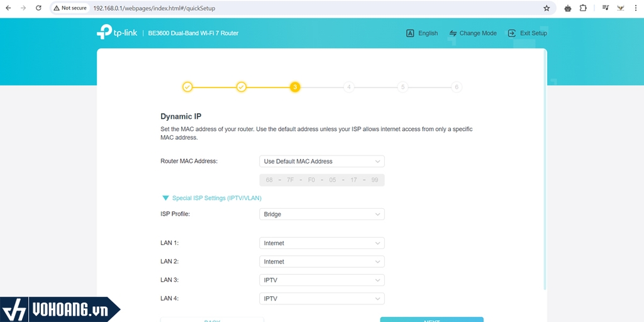The height and width of the screenshot is (322, 644).
Task: Open the ISP Profile Bridge dropdown
Action: click(322, 214)
